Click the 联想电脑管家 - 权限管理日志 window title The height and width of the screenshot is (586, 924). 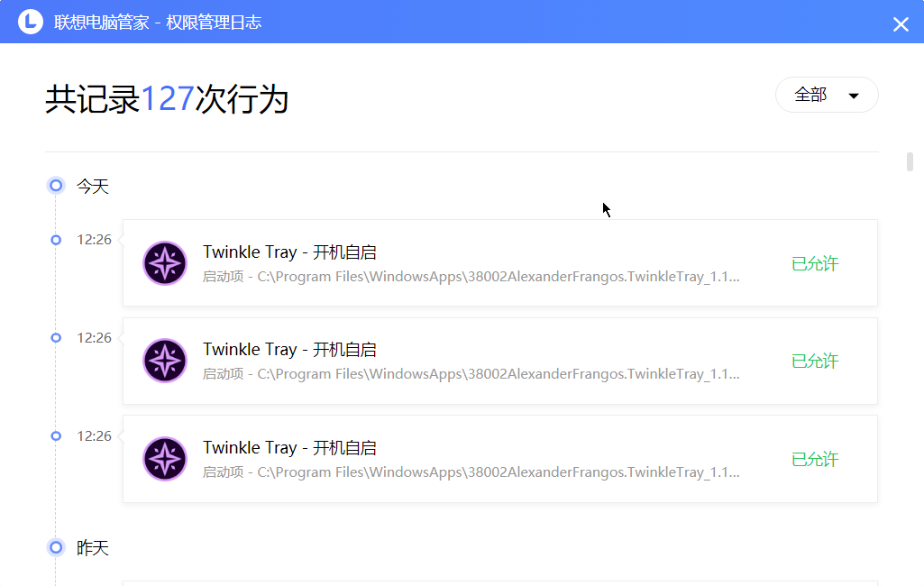158,23
